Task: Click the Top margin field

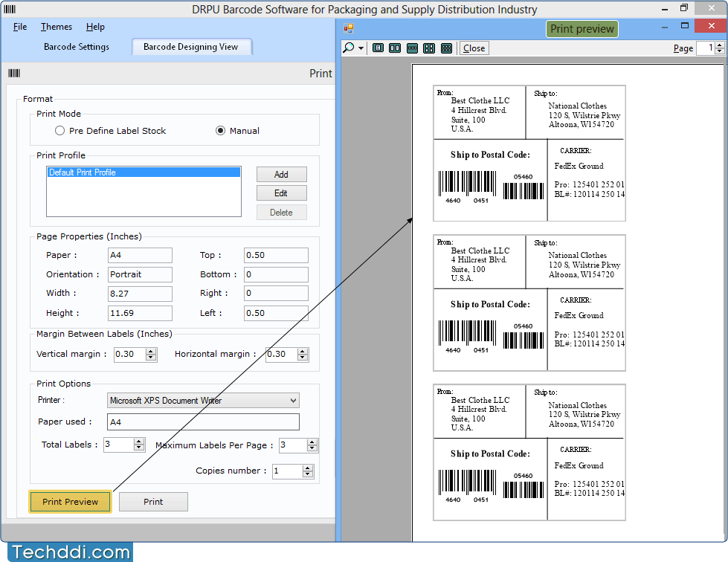Action: (x=276, y=255)
